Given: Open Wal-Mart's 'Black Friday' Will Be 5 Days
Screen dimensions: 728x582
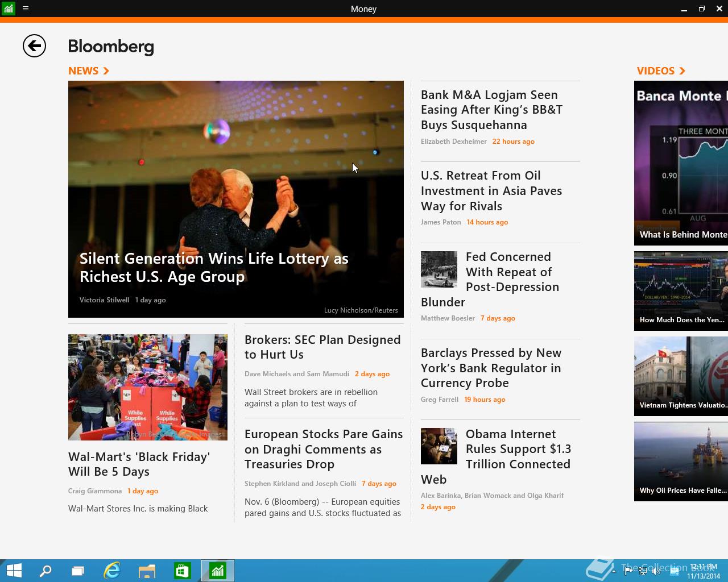Looking at the screenshot, I should pos(139,464).
